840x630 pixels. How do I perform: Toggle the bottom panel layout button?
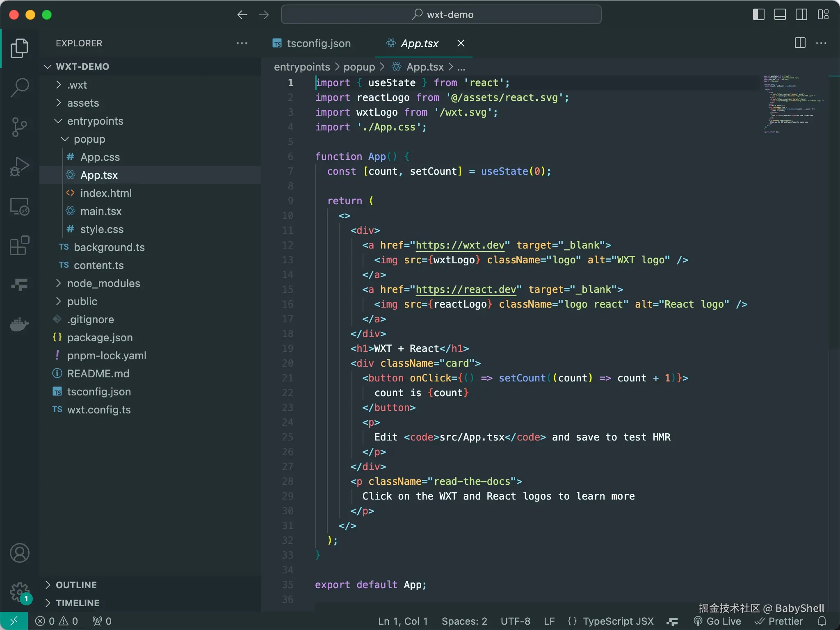click(780, 15)
